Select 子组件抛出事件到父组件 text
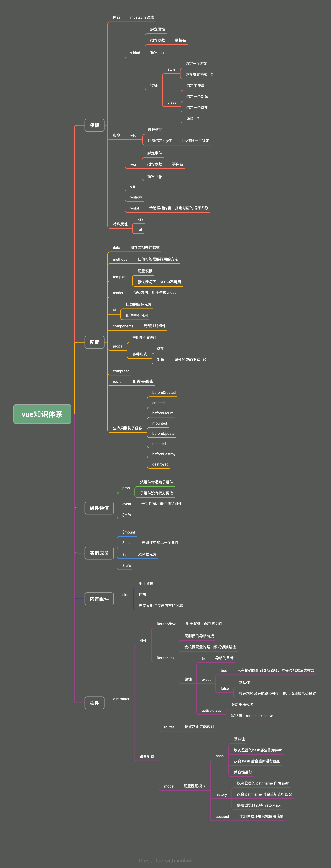The width and height of the screenshot is (331, 868). pos(161,504)
